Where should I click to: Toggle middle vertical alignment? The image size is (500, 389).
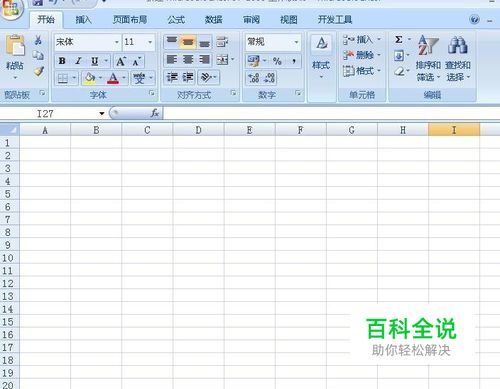(188, 41)
